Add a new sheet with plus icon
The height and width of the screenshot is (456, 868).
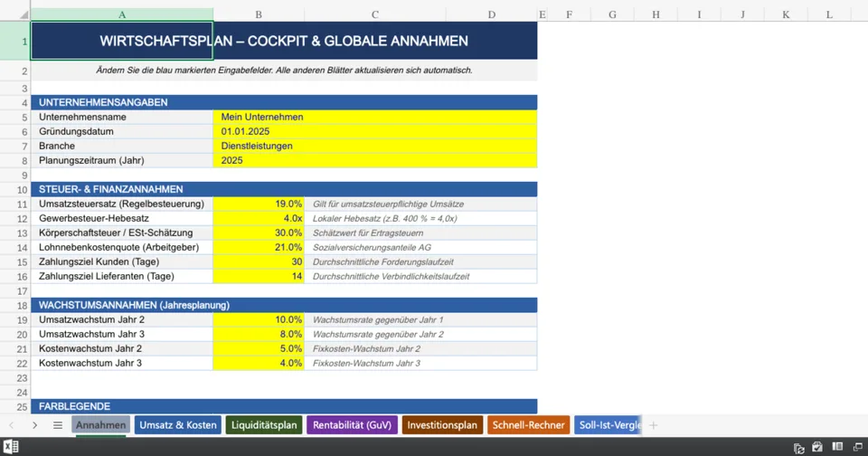point(653,425)
